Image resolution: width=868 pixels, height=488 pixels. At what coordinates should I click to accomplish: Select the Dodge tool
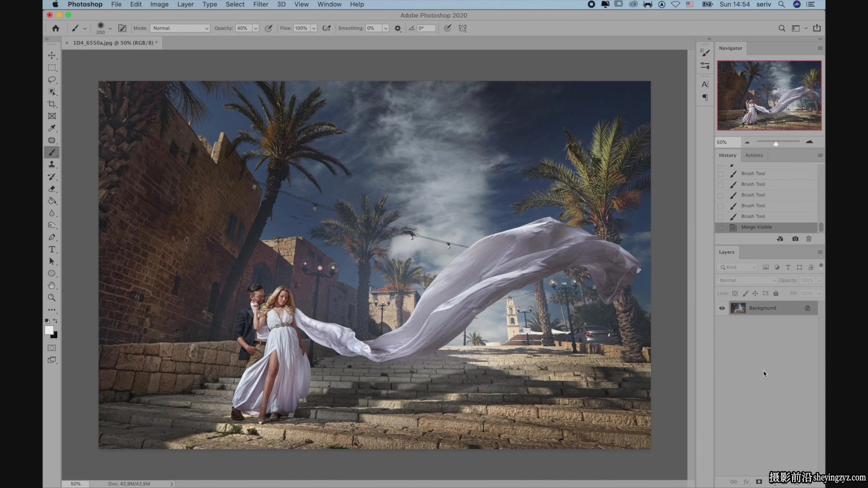52,225
